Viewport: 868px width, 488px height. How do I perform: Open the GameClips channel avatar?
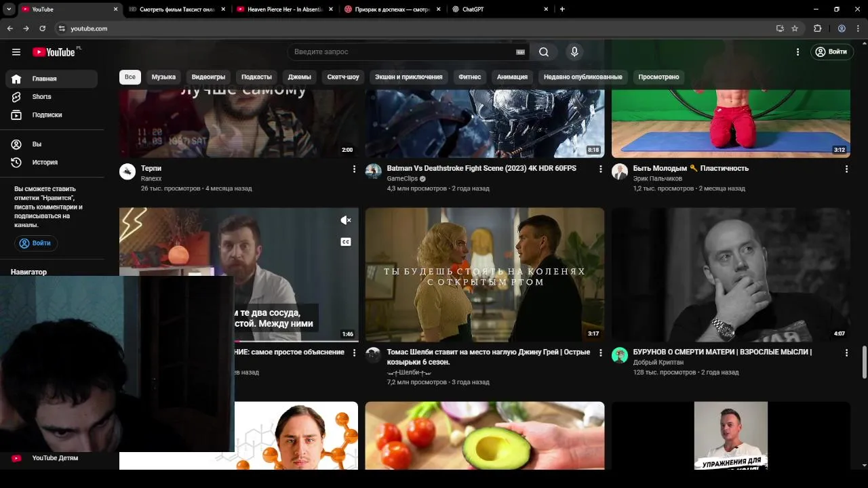374,171
